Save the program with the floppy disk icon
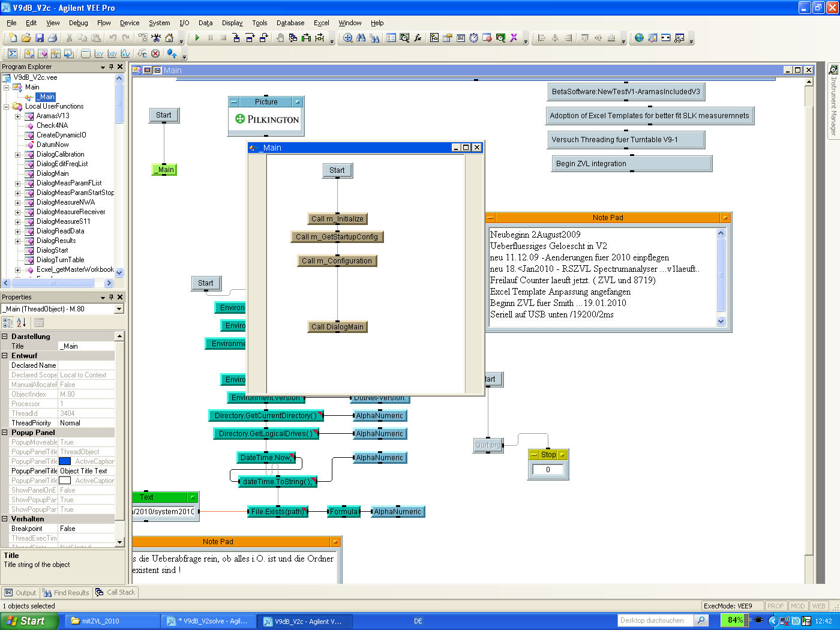Screen dimensions: 840x630 pos(40,38)
